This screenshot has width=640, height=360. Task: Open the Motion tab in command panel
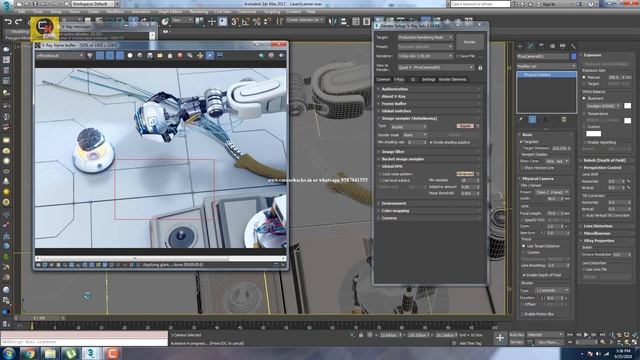coord(552,46)
